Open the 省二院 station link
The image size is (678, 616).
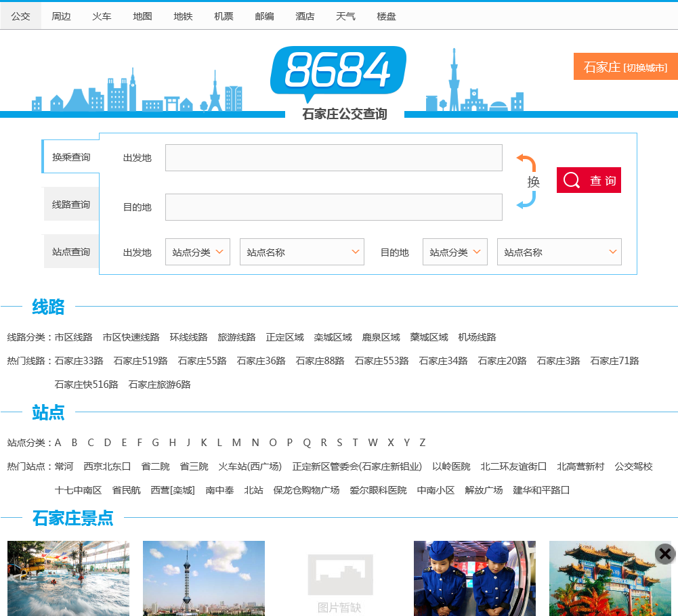pyautogui.click(x=155, y=466)
